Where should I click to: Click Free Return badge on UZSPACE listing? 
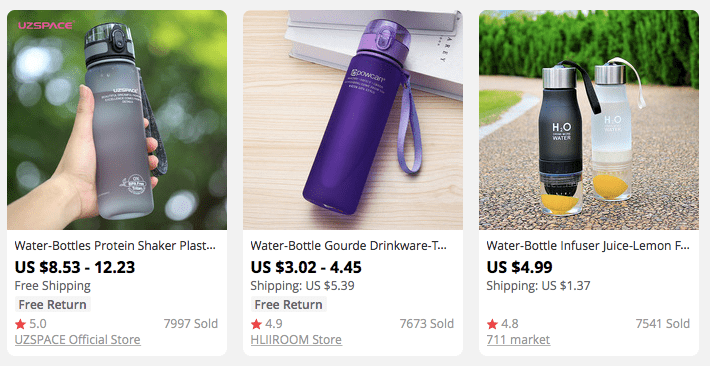(53, 304)
